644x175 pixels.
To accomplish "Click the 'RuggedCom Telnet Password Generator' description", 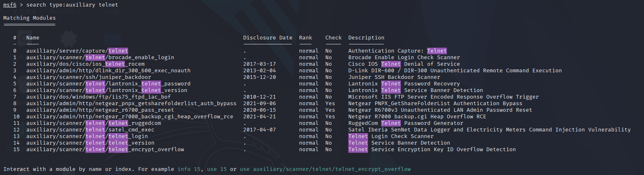I will coord(405,123).
